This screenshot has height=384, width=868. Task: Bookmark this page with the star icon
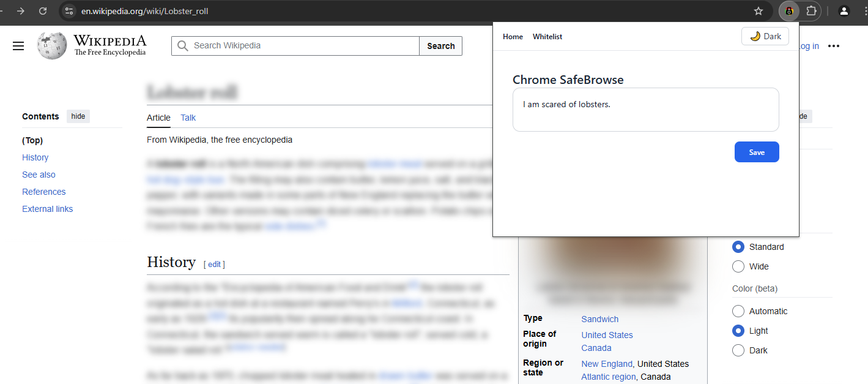pyautogui.click(x=759, y=11)
